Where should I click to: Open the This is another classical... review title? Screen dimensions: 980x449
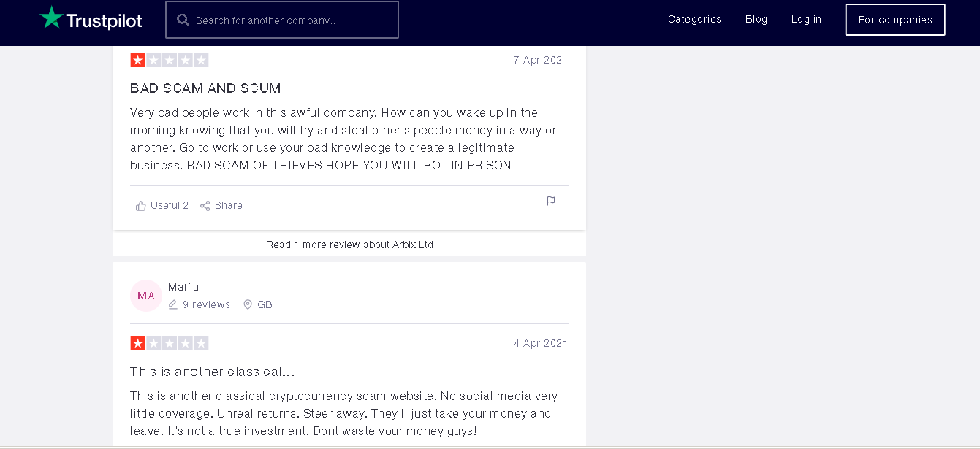click(213, 372)
